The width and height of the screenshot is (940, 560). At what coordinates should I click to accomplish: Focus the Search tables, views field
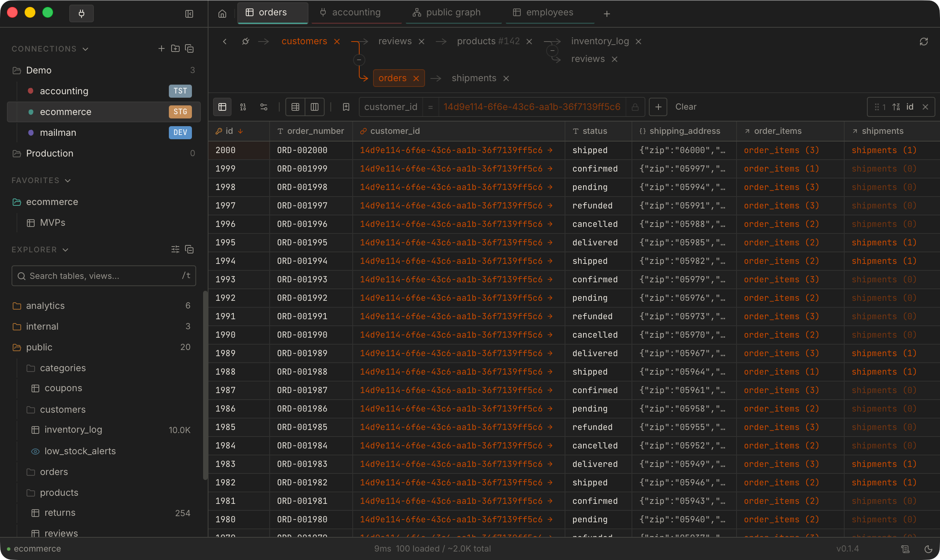point(104,276)
